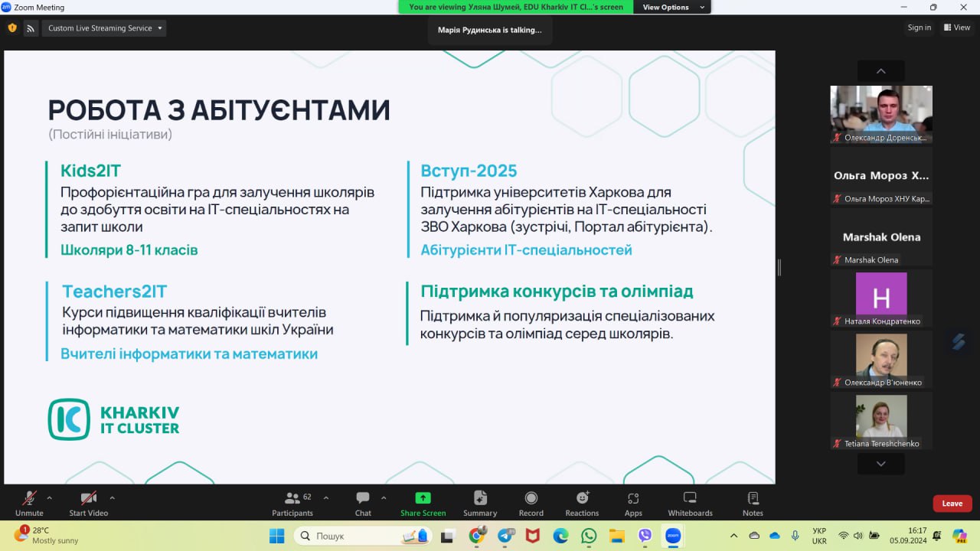Open the Reactions menu

(582, 498)
